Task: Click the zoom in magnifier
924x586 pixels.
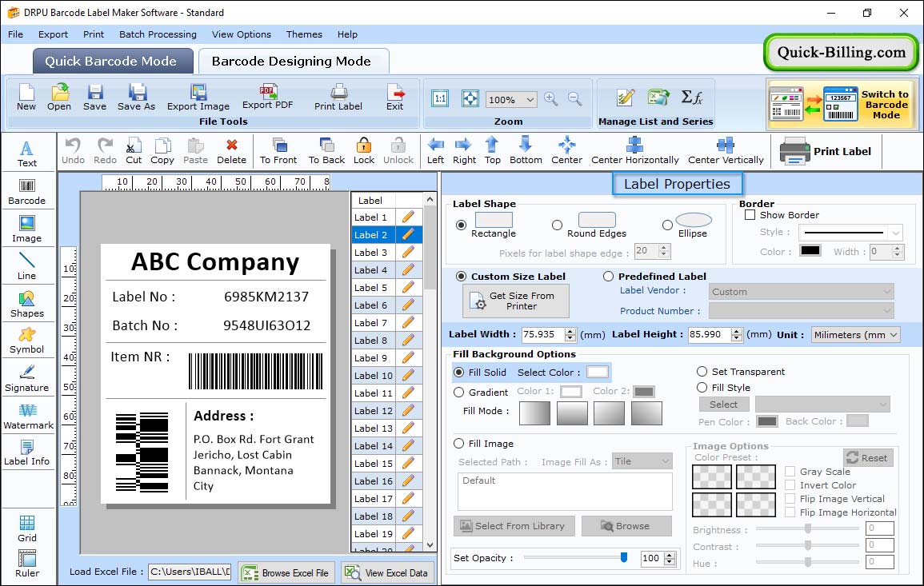Action: click(x=551, y=99)
